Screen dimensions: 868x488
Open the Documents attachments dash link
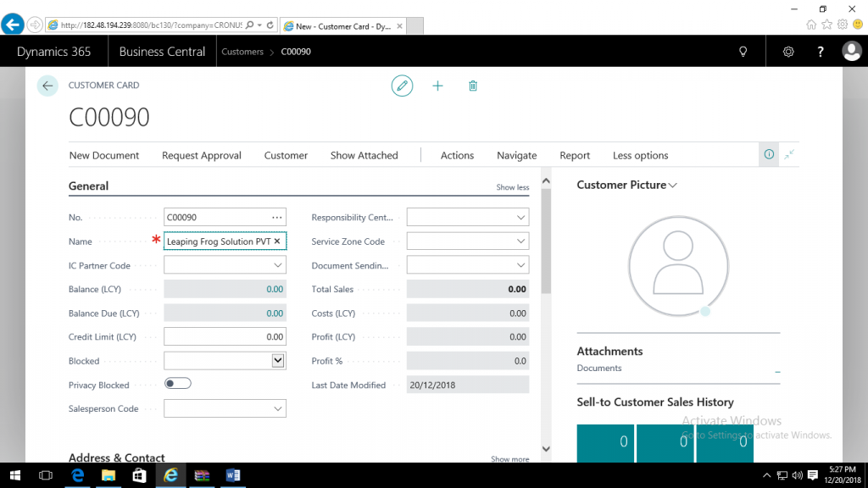tap(777, 372)
